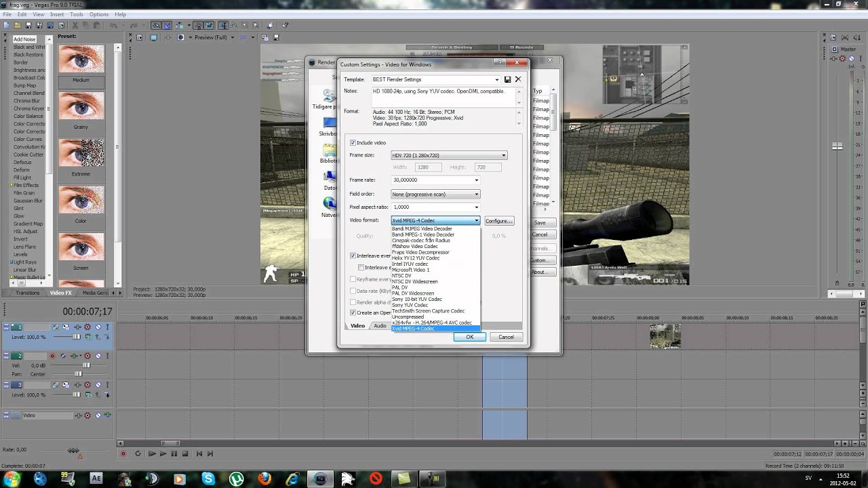Open Skype from the Windows taskbar
868x488 pixels.
point(209,479)
